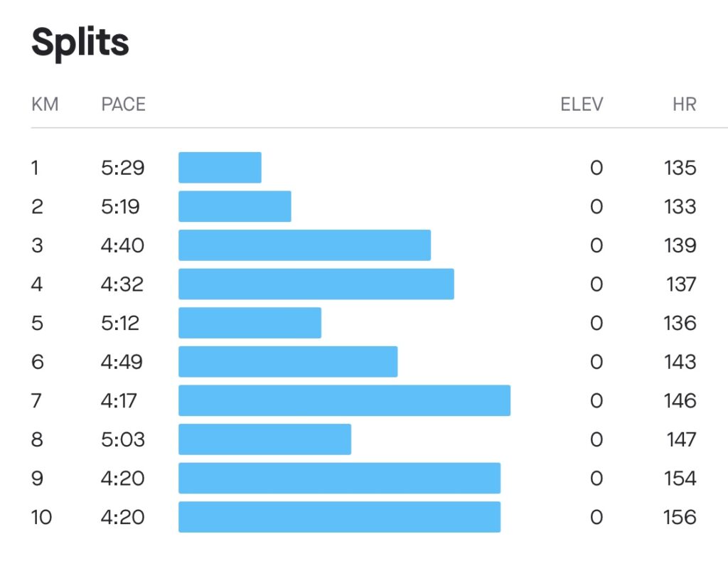This screenshot has width=728, height=561.
Task: Click the kilometer 10 pace bar
Action: pyautogui.click(x=339, y=517)
